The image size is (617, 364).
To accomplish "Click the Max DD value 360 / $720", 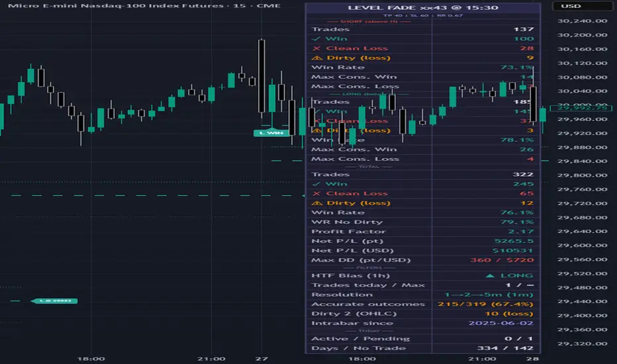I will [x=502, y=259].
